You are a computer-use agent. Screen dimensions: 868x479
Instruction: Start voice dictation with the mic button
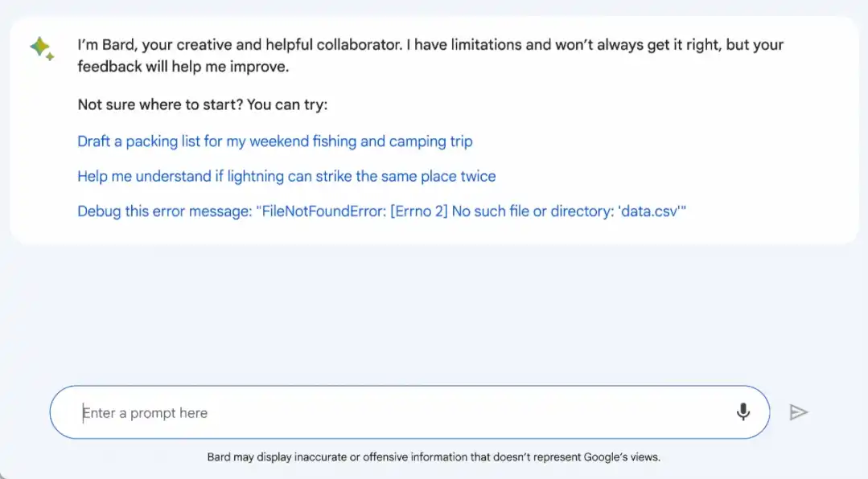pyautogui.click(x=743, y=412)
